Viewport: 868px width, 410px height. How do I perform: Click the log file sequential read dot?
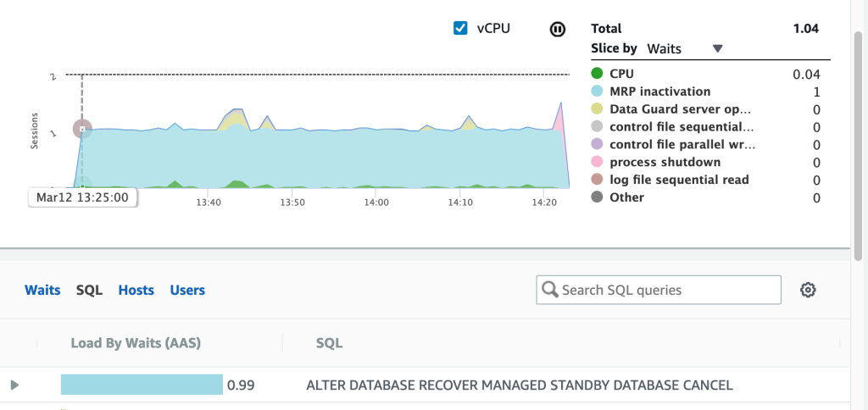[598, 180]
